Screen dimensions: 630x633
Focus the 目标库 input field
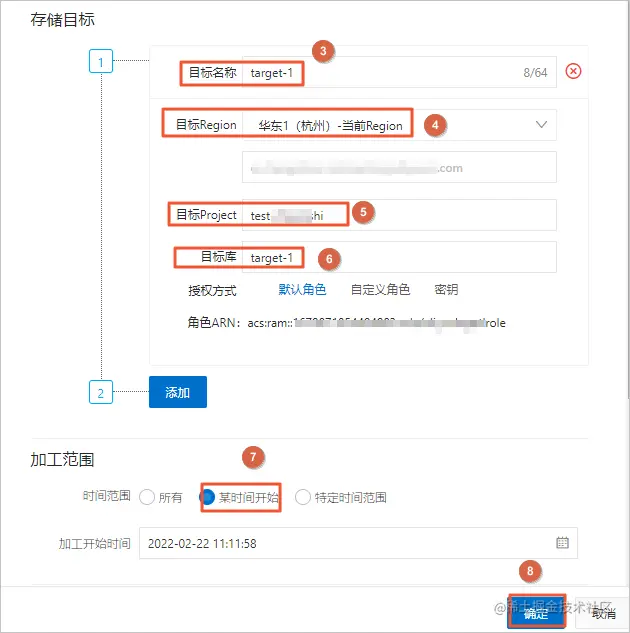(x=399, y=257)
